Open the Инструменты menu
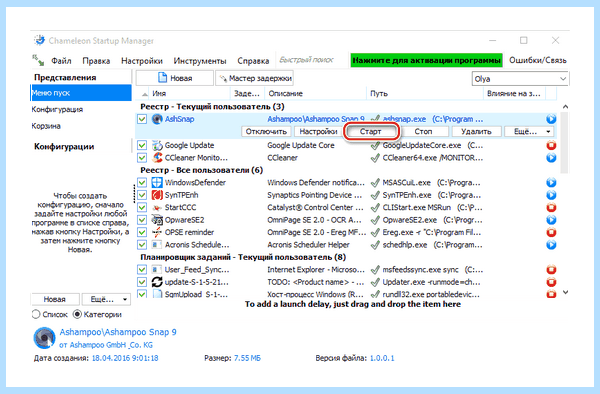Screen dimensions: 600x394 coord(200,60)
